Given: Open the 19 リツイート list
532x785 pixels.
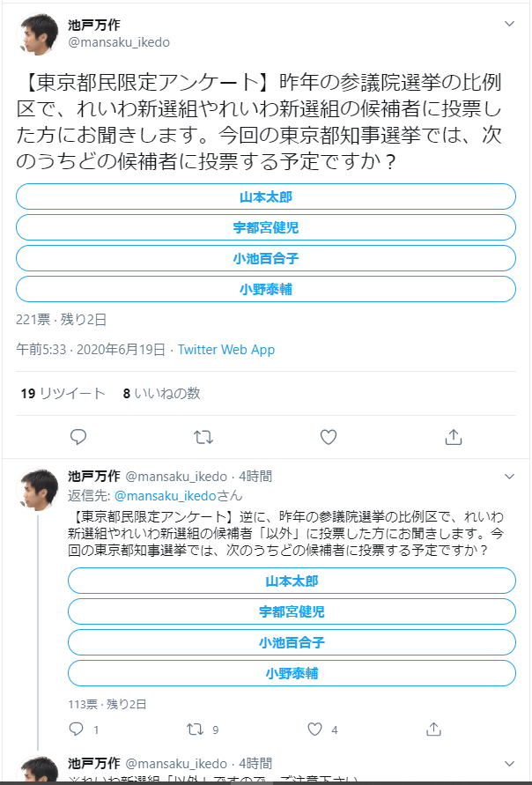Looking at the screenshot, I should click(63, 394).
